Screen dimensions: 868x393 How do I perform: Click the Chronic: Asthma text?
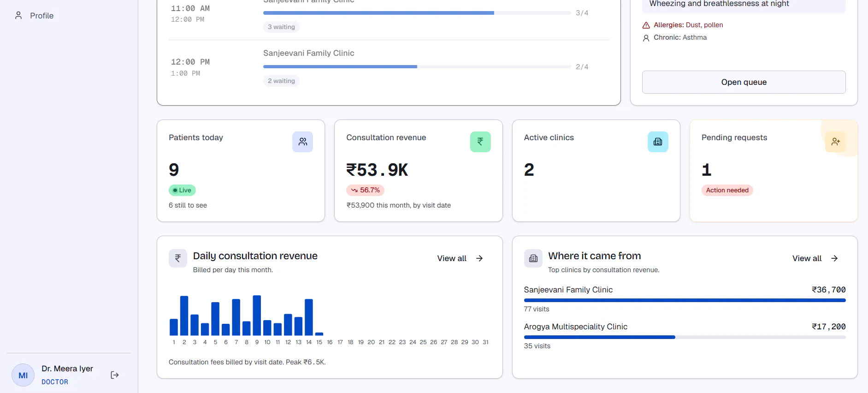click(680, 37)
